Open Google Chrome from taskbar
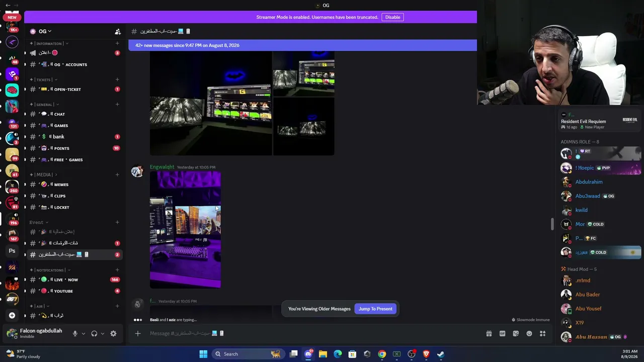Image resolution: width=644 pixels, height=362 pixels. coord(382,354)
